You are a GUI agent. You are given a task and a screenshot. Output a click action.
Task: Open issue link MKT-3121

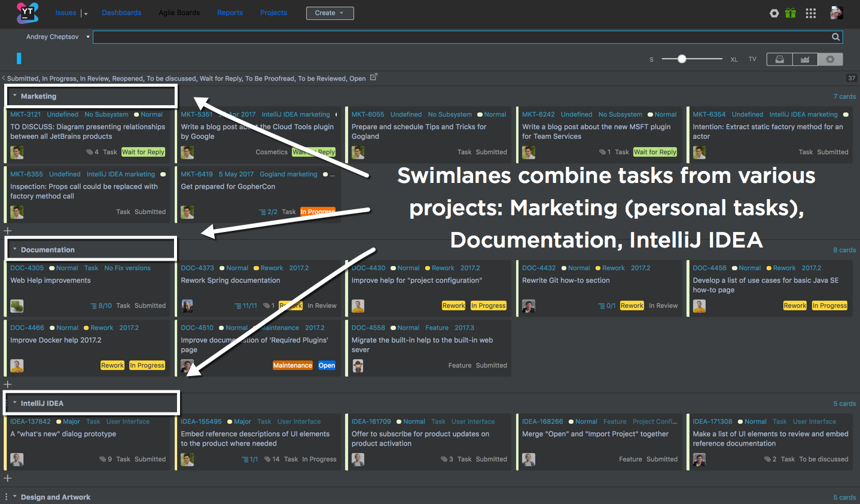[x=26, y=115]
